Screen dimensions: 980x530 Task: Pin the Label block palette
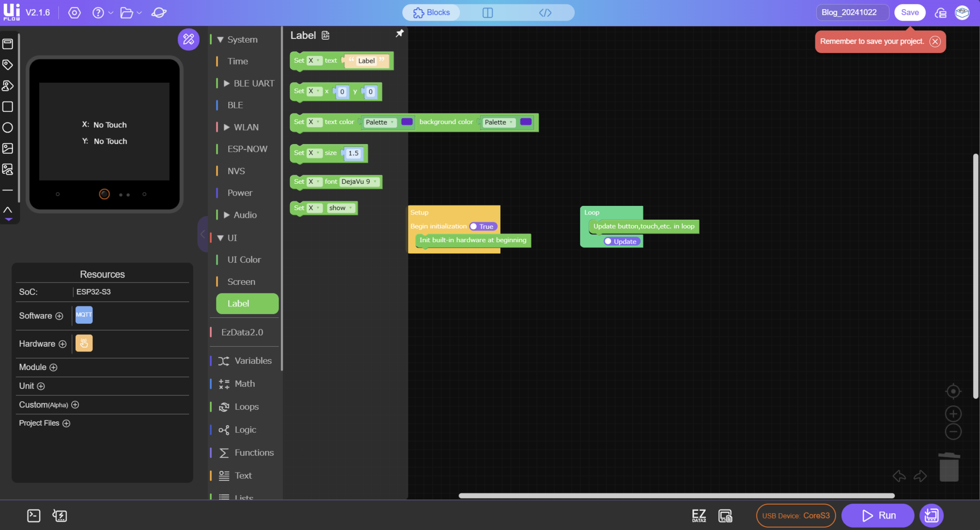click(400, 33)
